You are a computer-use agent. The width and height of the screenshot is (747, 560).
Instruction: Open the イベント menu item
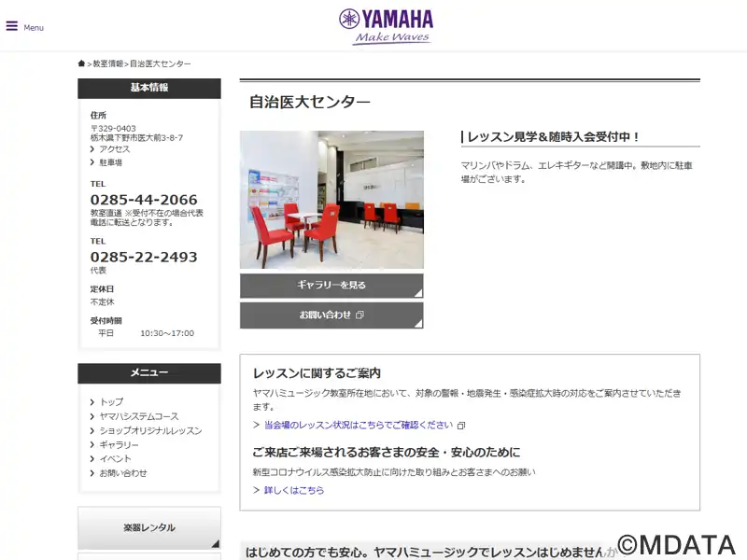point(115,458)
